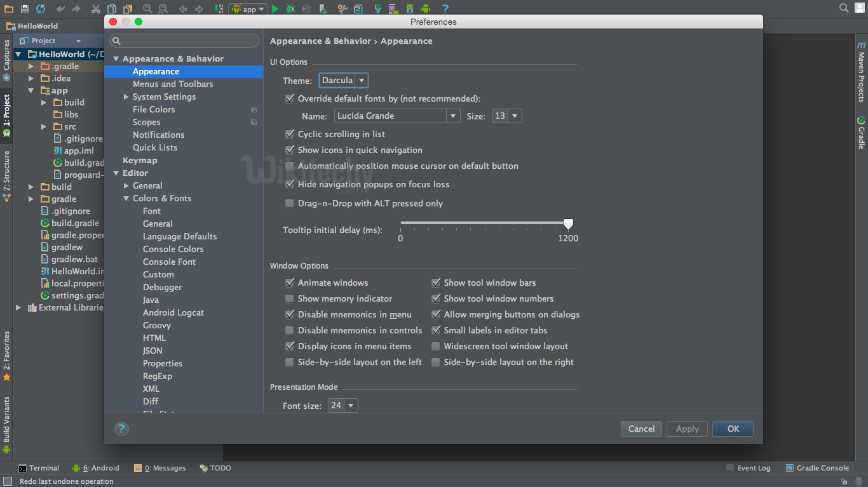Click the Apply button

(687, 429)
